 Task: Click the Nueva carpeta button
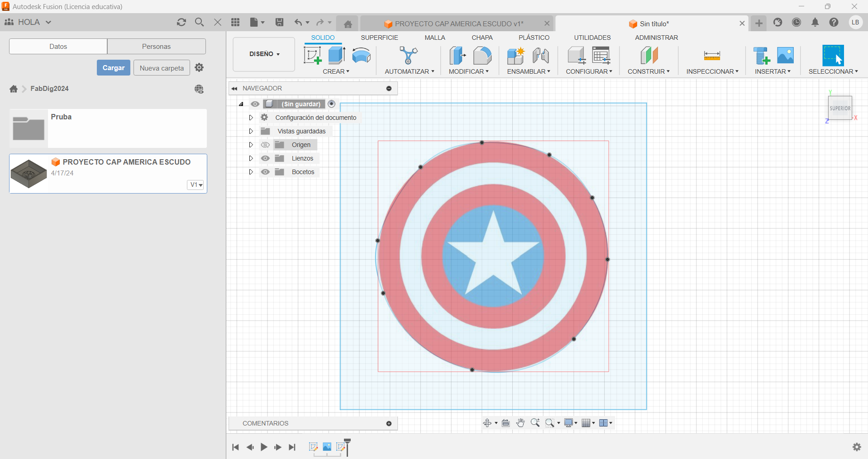(x=162, y=68)
